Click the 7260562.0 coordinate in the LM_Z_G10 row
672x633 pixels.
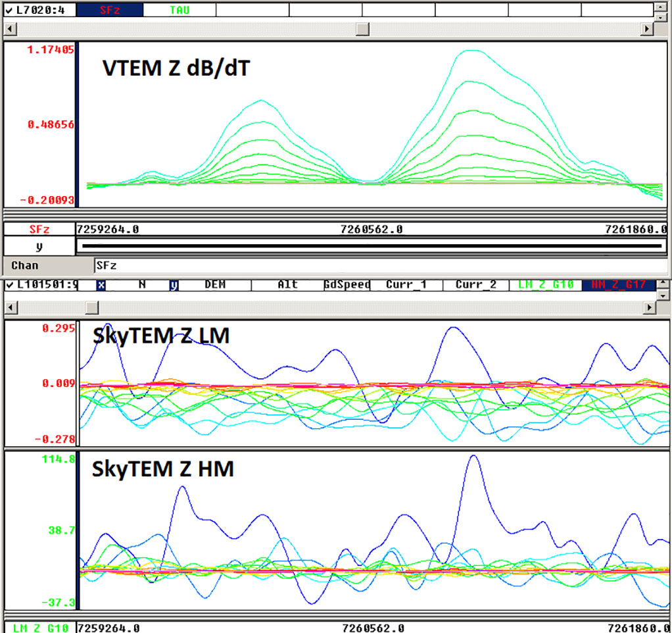coord(373,628)
